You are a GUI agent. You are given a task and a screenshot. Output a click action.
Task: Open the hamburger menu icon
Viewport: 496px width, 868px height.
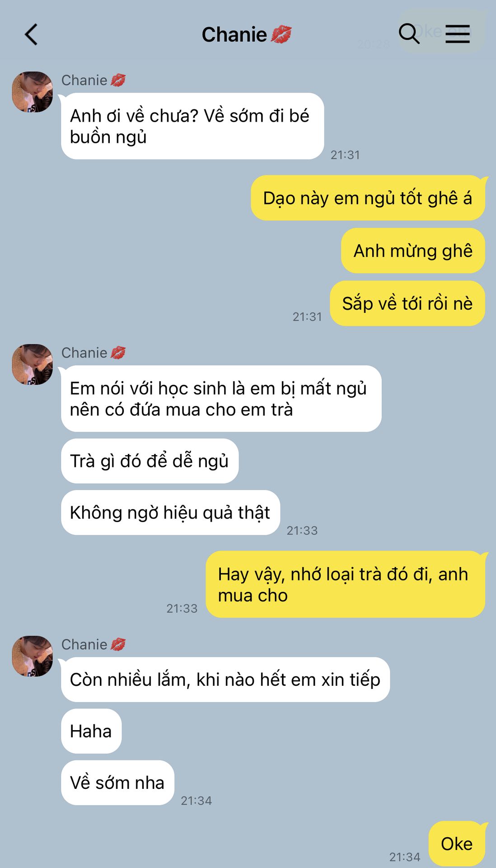tap(458, 34)
